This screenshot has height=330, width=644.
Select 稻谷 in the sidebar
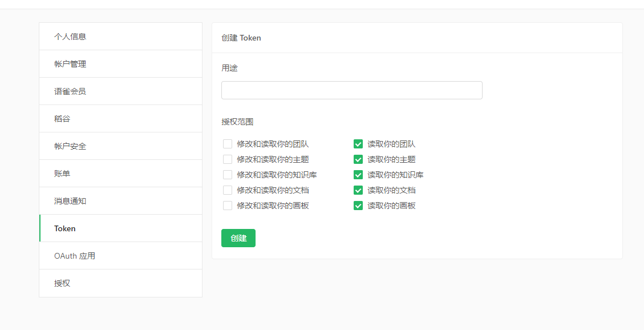tap(121, 119)
